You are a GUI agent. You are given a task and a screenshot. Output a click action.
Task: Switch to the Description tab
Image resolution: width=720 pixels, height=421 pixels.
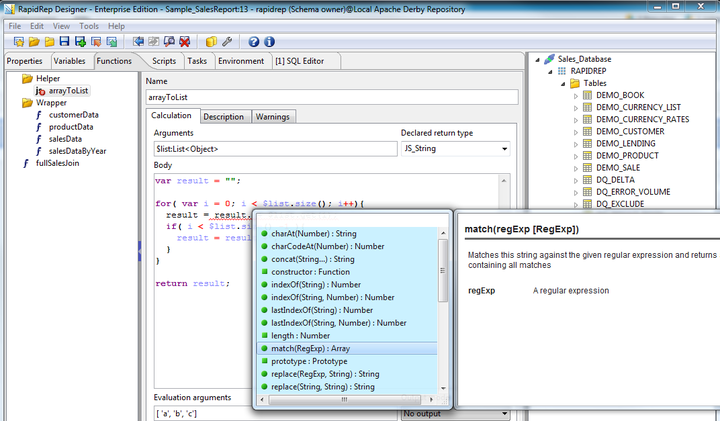(x=224, y=117)
